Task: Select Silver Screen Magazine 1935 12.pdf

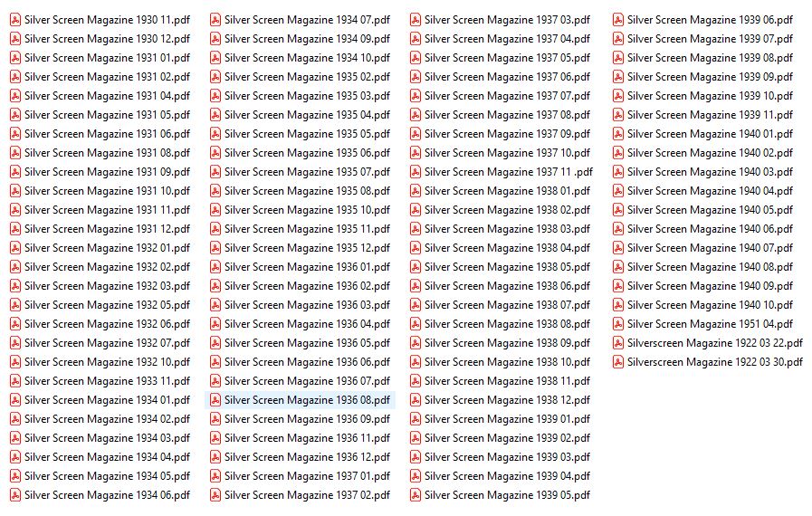Action: 307,248
